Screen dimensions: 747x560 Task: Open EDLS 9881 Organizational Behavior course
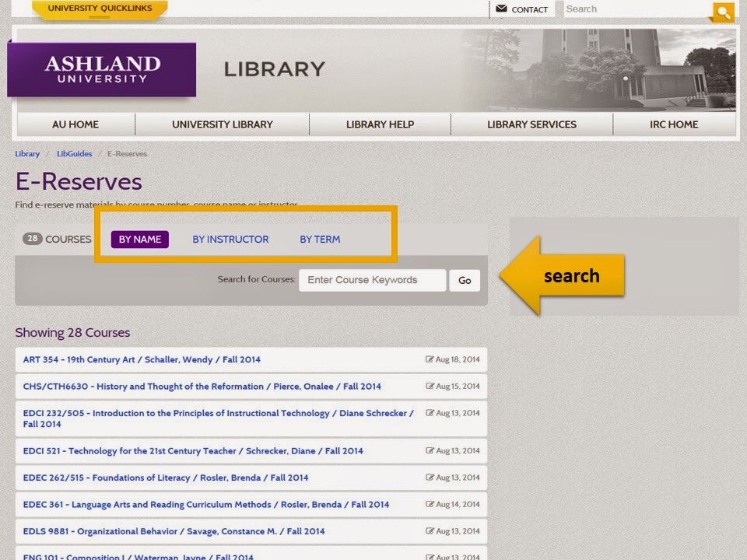pyautogui.click(x=174, y=531)
